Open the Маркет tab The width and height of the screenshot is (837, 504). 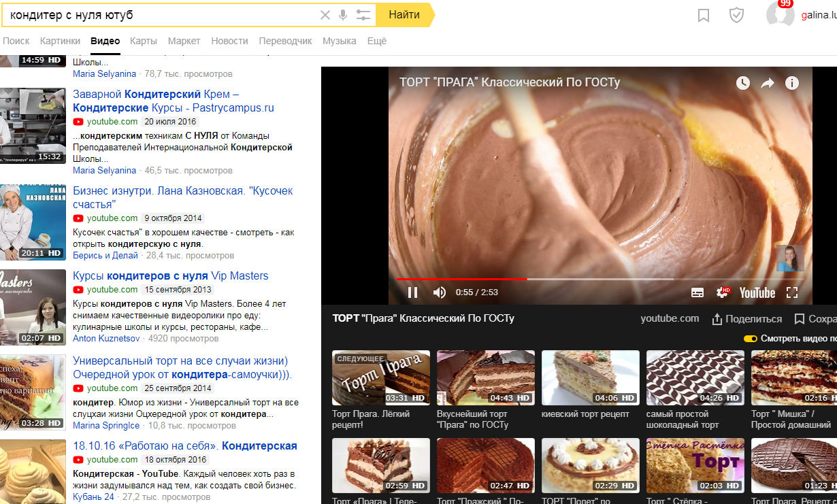[x=184, y=41]
